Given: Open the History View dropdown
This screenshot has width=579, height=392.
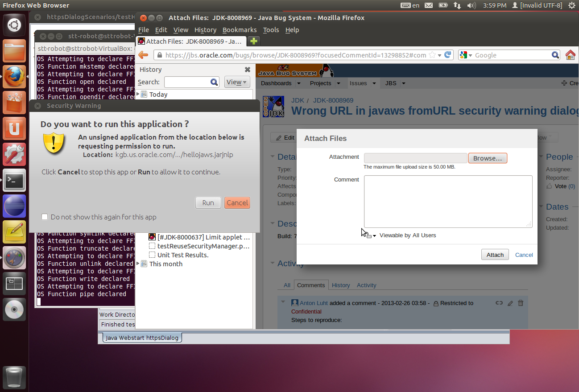Looking at the screenshot, I should coord(236,82).
